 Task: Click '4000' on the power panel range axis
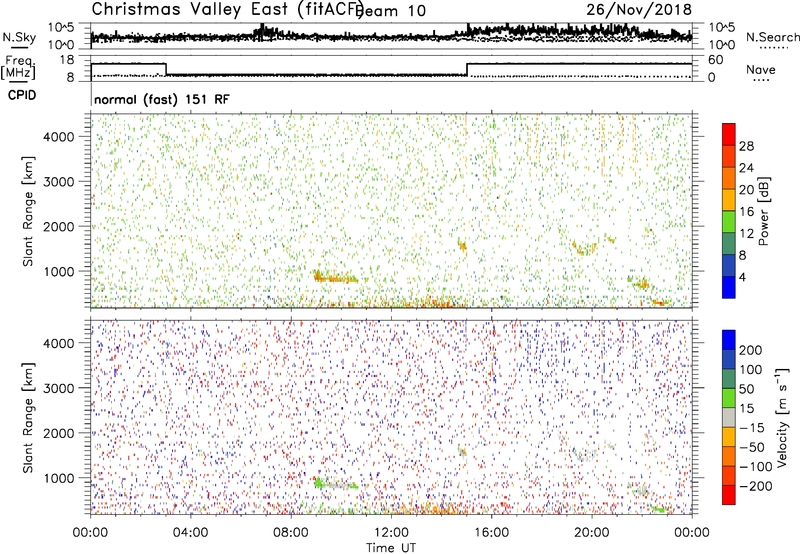(59, 137)
